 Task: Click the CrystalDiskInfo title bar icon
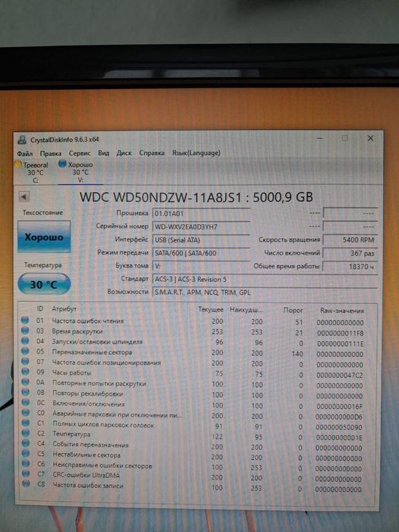[x=22, y=140]
